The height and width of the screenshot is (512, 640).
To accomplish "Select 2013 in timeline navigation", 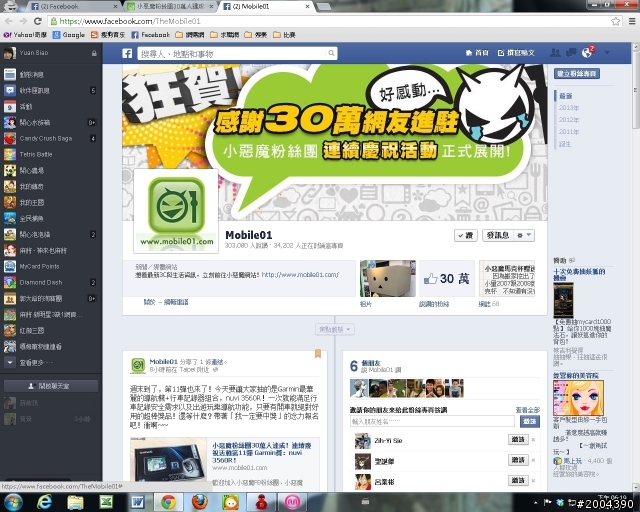I will (x=569, y=108).
